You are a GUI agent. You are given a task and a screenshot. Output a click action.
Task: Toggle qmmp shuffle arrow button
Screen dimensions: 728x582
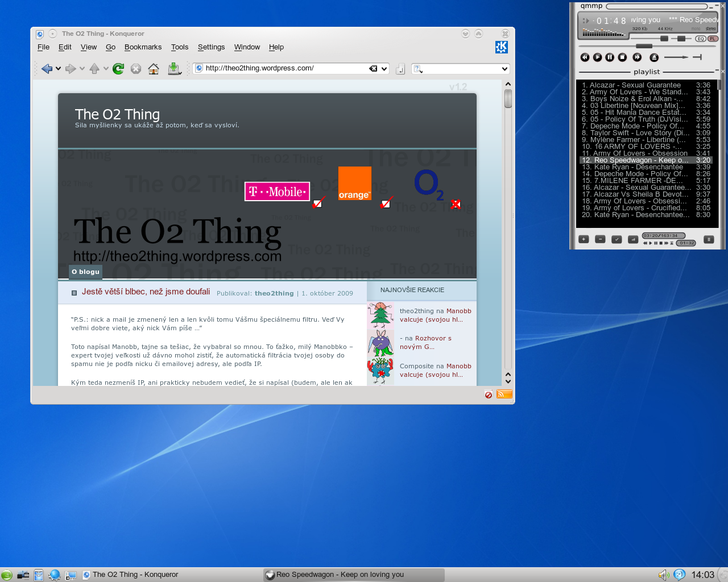click(x=676, y=57)
